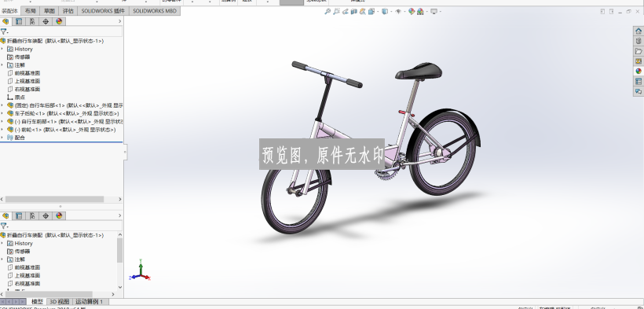Click the upper panel horizontal scrollbar
The image size is (644, 309).
[x=54, y=199]
